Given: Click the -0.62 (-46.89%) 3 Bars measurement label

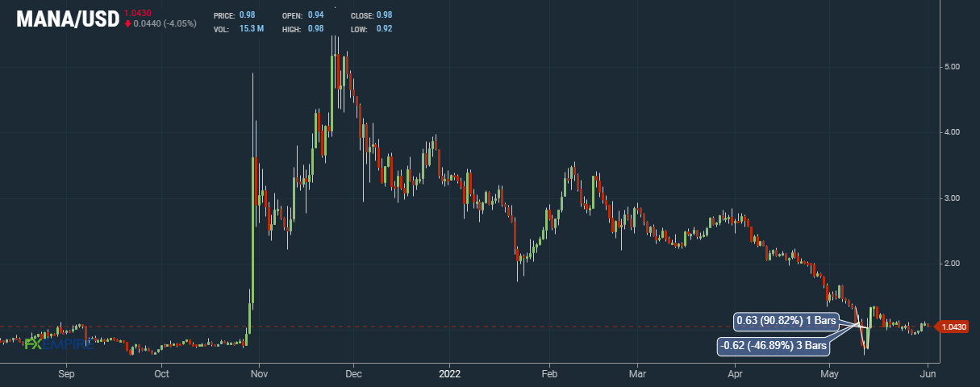Looking at the screenshot, I should tap(774, 347).
